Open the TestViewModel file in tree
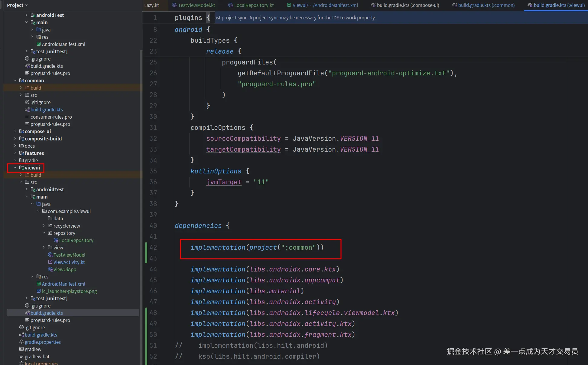Image resolution: width=588 pixels, height=365 pixels. coord(69,255)
